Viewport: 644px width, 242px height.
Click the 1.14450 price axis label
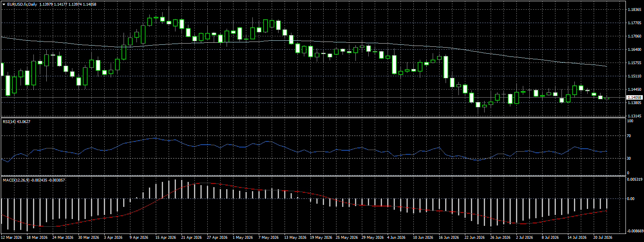tap(635, 90)
